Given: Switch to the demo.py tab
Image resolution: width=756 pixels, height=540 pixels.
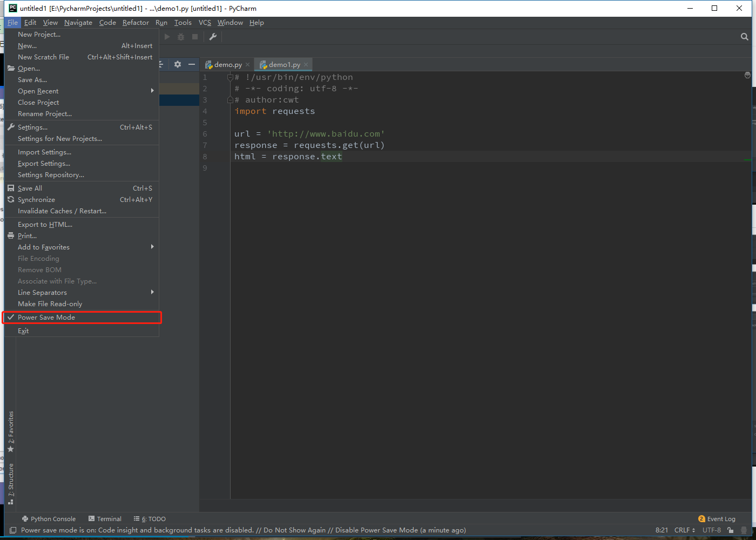Looking at the screenshot, I should pyautogui.click(x=227, y=65).
